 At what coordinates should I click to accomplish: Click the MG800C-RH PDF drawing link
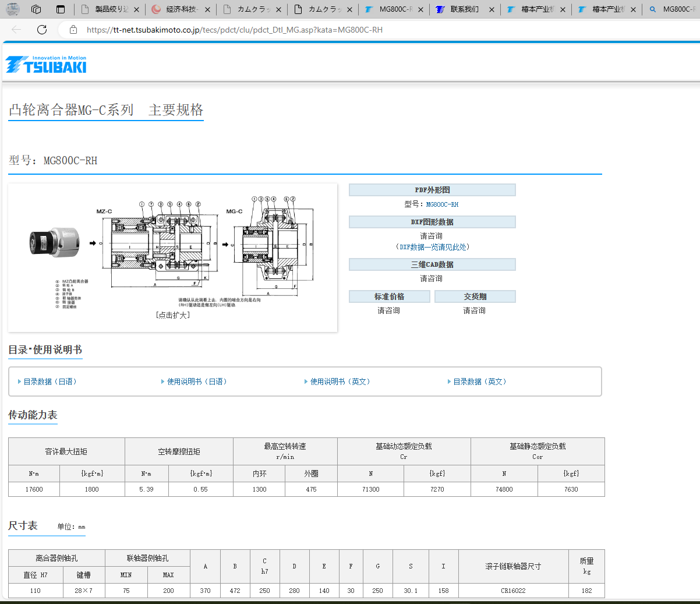(443, 204)
